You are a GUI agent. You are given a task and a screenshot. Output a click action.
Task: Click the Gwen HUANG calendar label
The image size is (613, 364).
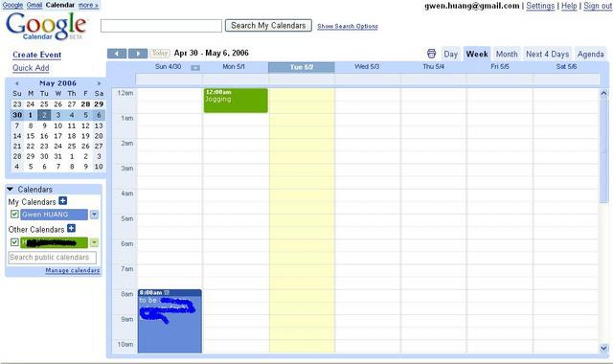tap(54, 215)
